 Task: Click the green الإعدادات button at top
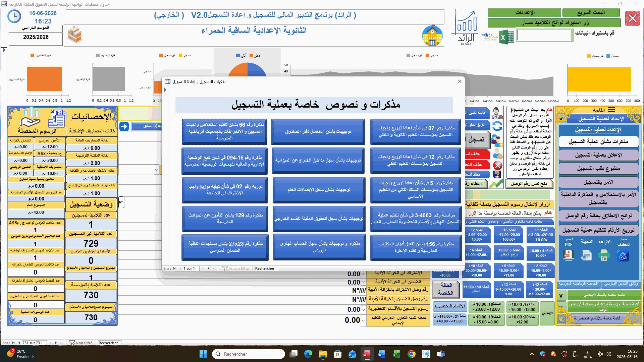(524, 13)
